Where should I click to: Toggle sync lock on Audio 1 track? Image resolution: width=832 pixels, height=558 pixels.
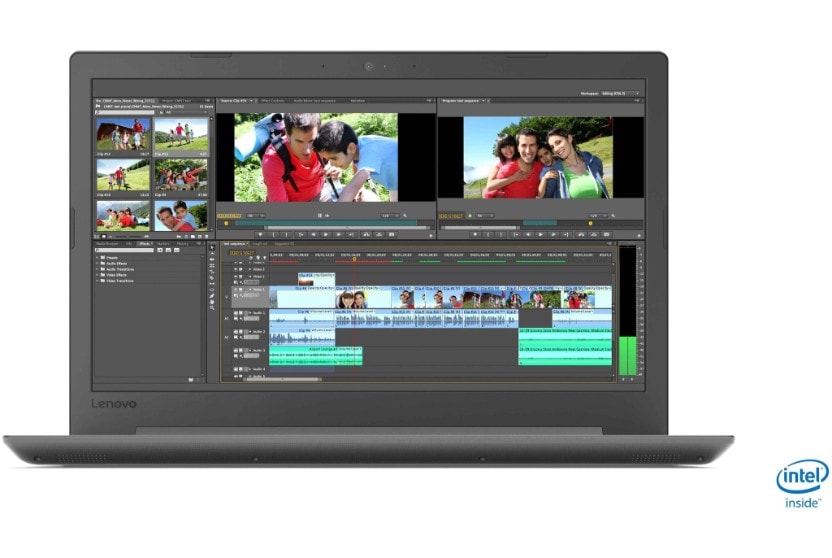pyautogui.click(x=241, y=313)
